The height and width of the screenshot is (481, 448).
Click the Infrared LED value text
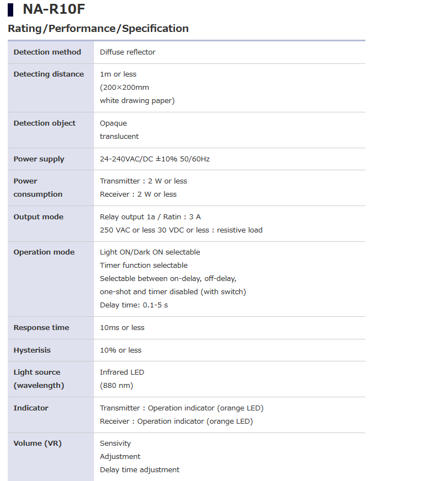(122, 372)
